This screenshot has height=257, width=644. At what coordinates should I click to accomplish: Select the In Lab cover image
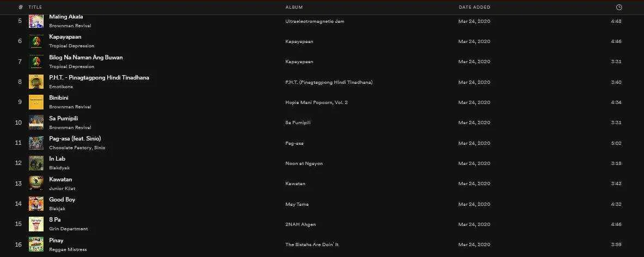click(36, 163)
